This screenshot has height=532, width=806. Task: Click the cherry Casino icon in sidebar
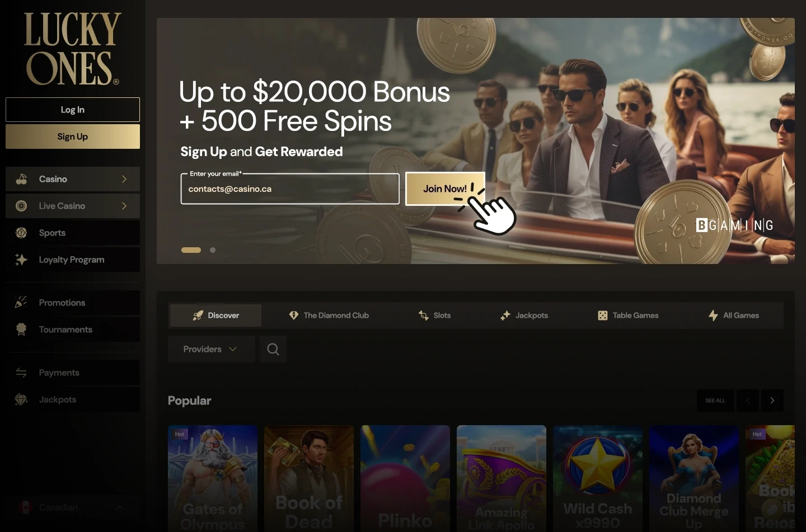(x=21, y=179)
